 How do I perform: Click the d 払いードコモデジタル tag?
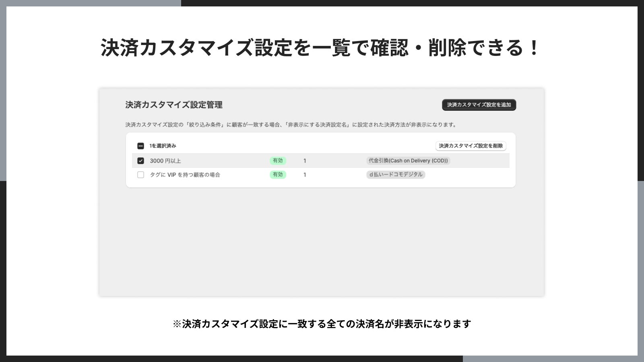pyautogui.click(x=396, y=175)
